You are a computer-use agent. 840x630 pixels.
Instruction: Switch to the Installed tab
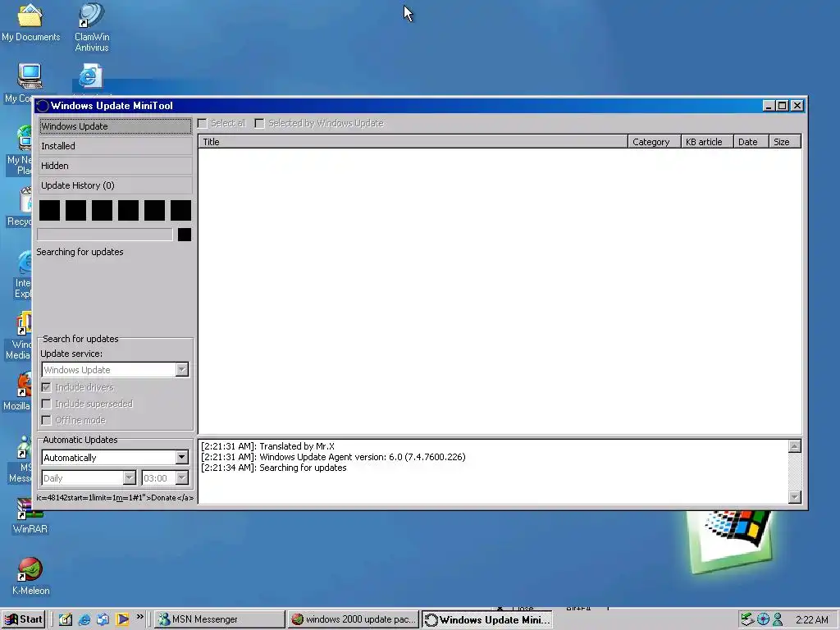[115, 146]
